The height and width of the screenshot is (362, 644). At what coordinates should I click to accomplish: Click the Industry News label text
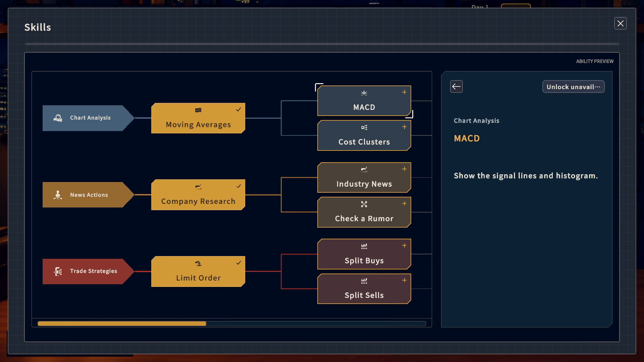[364, 184]
